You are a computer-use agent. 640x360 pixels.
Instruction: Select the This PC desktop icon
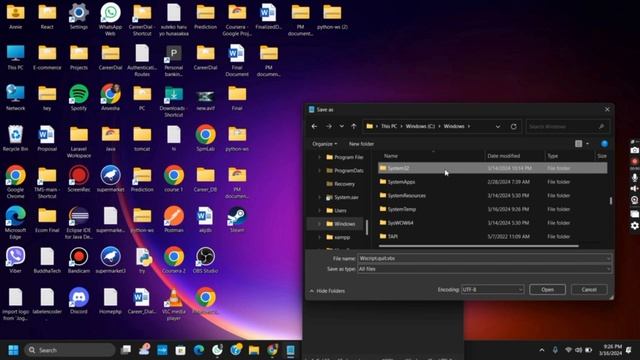coord(16,57)
